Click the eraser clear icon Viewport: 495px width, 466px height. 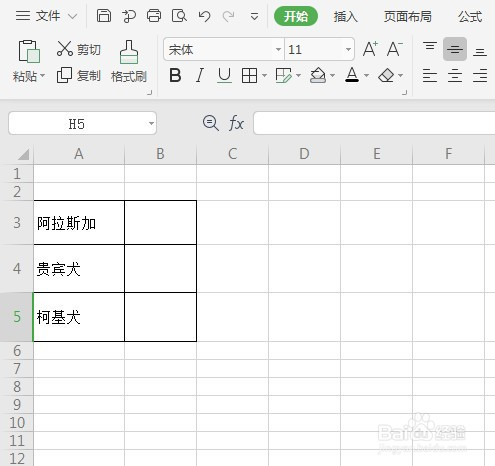(386, 76)
